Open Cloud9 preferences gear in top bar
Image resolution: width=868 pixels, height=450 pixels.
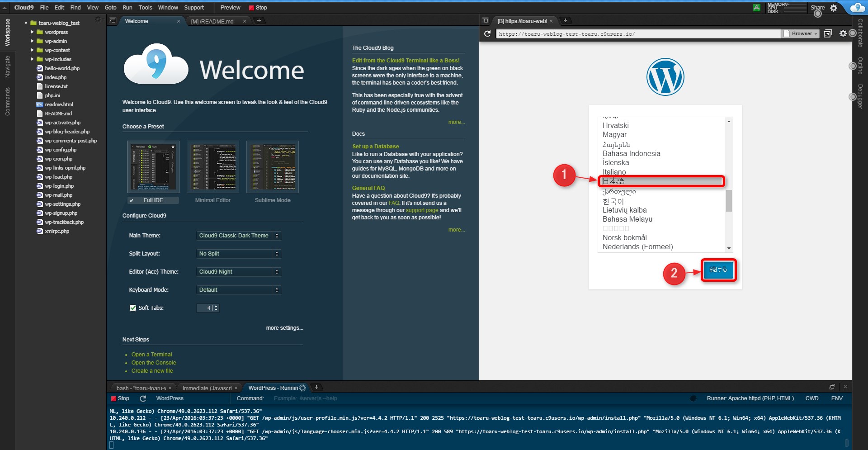(x=834, y=8)
